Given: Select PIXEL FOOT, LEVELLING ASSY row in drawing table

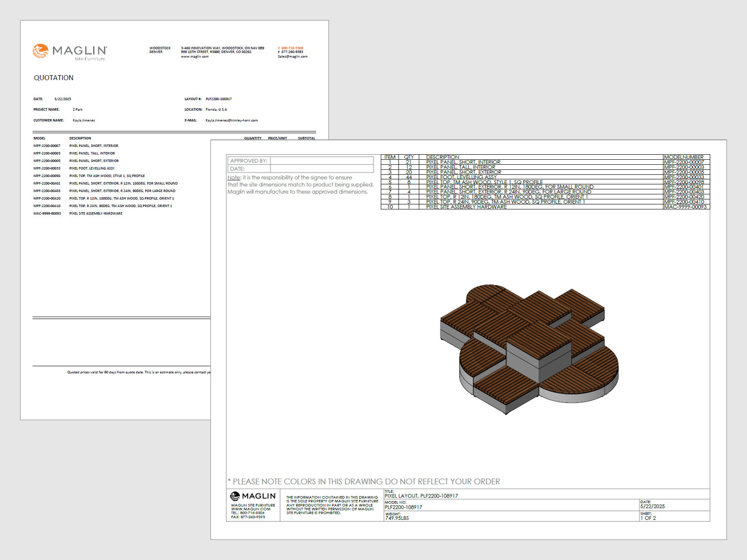Looking at the screenshot, I should [x=461, y=177].
